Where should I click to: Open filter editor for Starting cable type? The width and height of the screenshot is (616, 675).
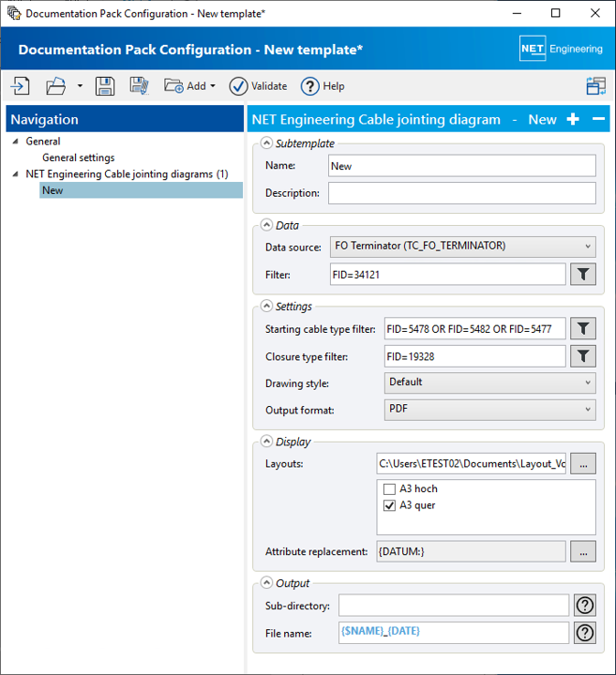tap(583, 328)
